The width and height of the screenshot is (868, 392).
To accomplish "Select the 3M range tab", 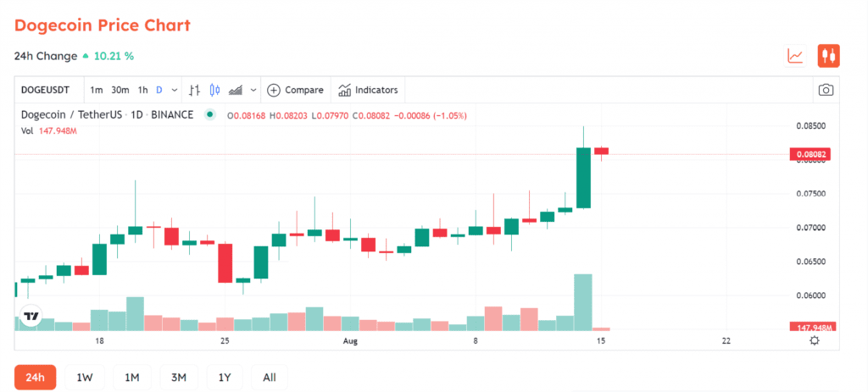I will point(178,378).
